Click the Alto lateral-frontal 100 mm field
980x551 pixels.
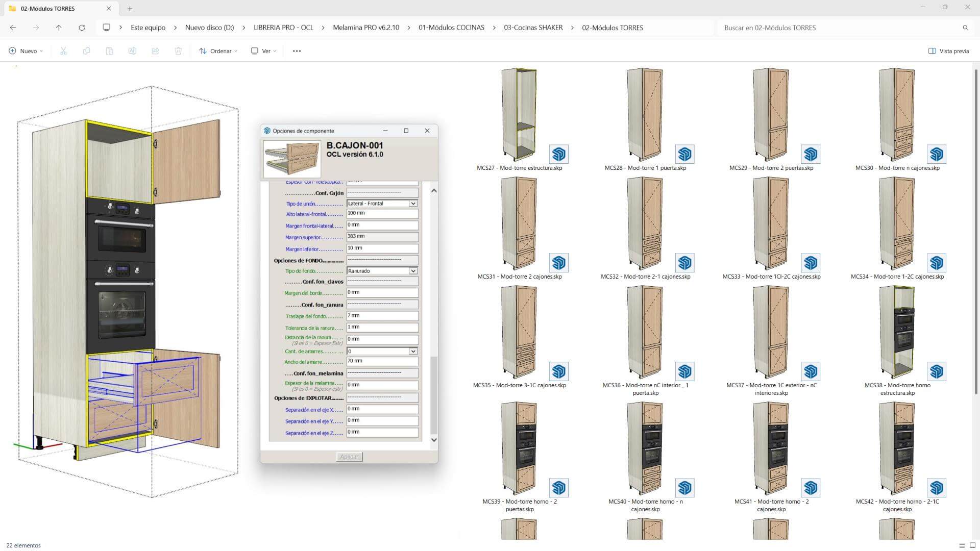[382, 214]
